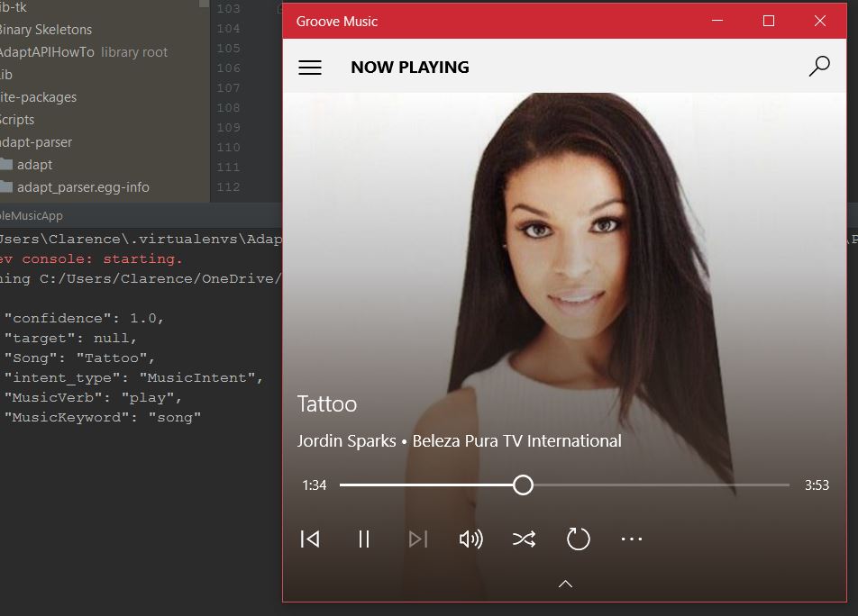Click the playback seek slider handle
Viewport: 858px width, 616px height.
click(523, 485)
